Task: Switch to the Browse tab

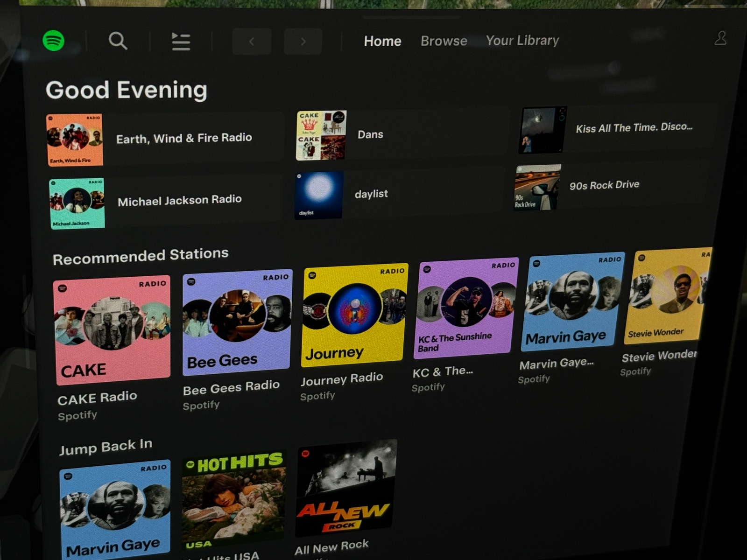Action: tap(444, 41)
